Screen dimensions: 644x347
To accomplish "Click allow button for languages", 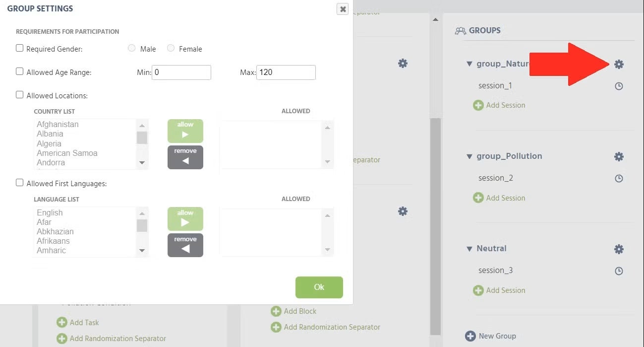I will [x=185, y=219].
